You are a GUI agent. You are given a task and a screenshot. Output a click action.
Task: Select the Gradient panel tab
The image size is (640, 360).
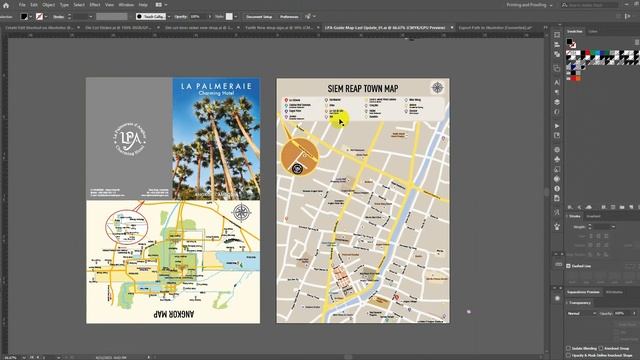click(593, 216)
